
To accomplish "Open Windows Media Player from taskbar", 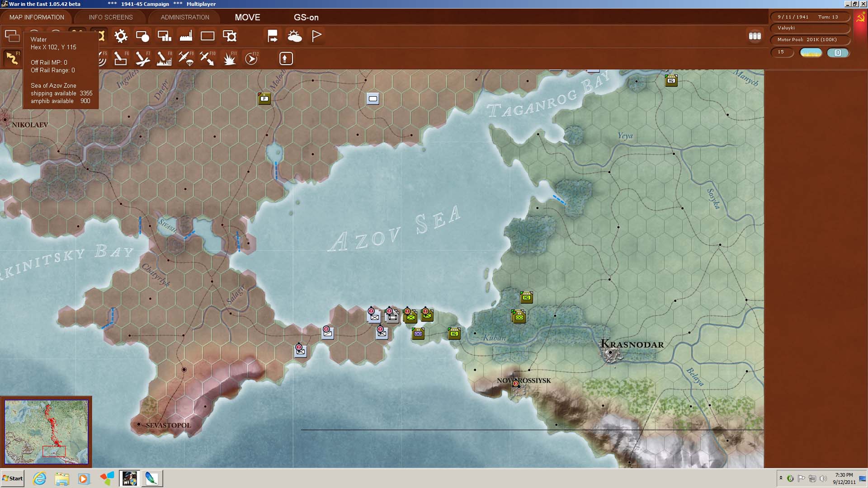I will pyautogui.click(x=84, y=479).
